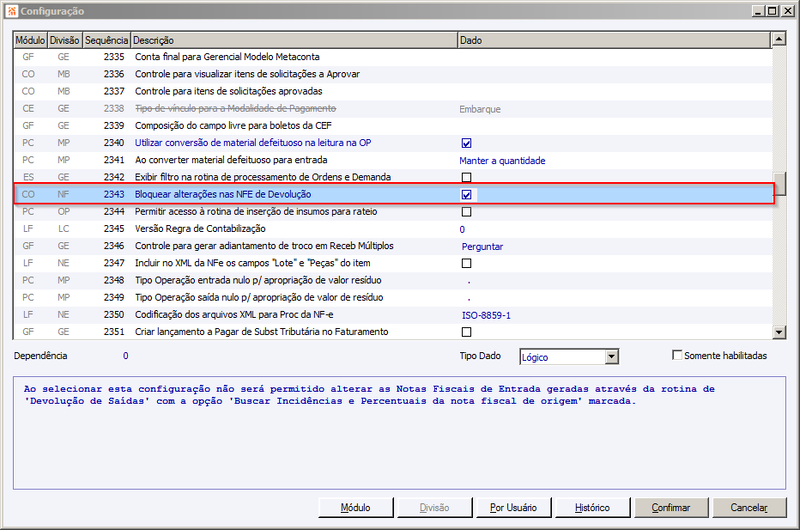
Task: Select row 'Controle para itens de solicitações aprovadas'
Action: pyautogui.click(x=392, y=91)
